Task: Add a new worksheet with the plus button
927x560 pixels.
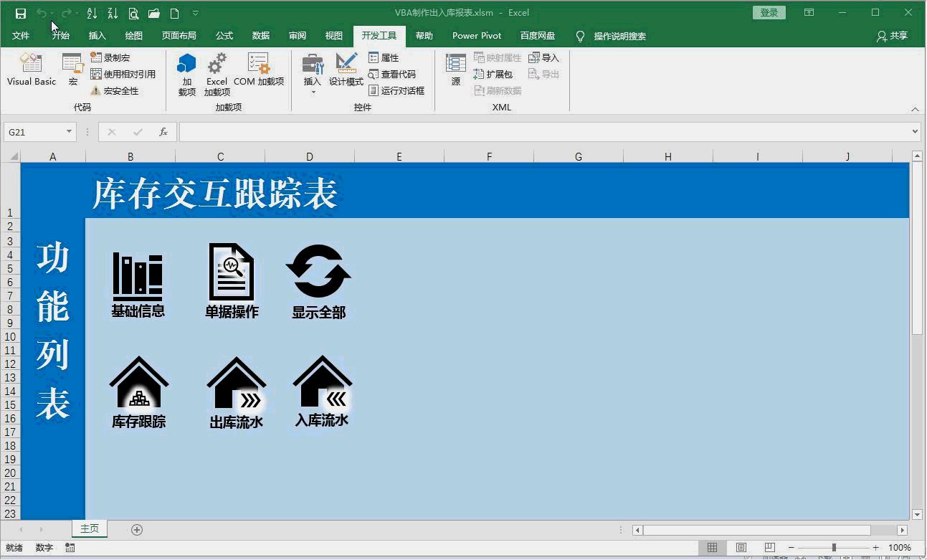Action: tap(136, 529)
